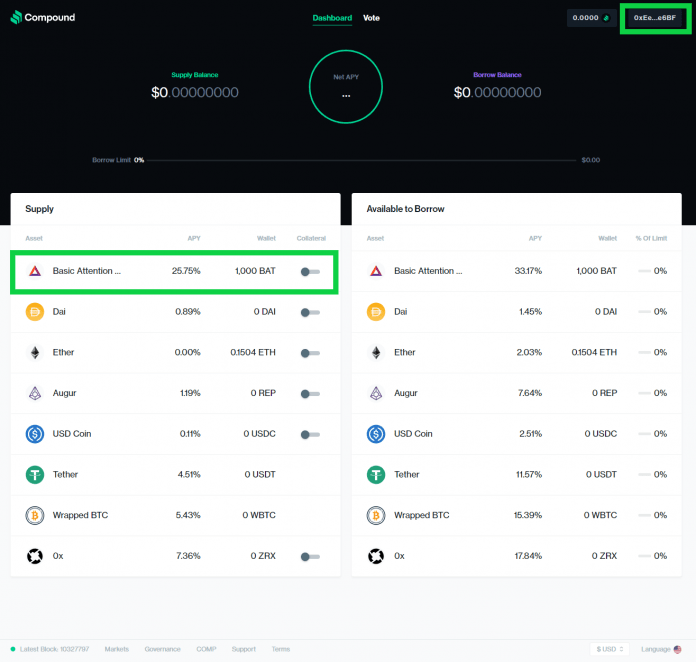This screenshot has width=696, height=662.
Task: Open the Markets footer link
Action: click(117, 649)
